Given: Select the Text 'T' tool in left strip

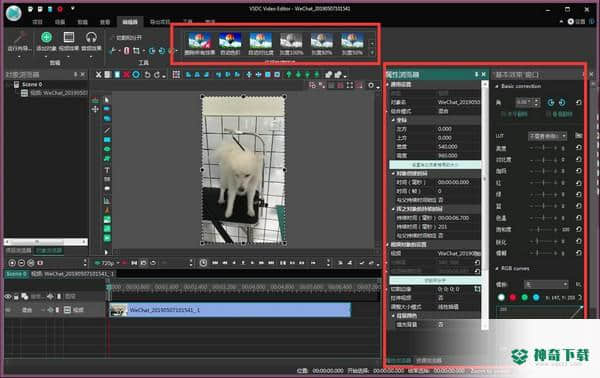Looking at the screenshot, I should click(107, 170).
